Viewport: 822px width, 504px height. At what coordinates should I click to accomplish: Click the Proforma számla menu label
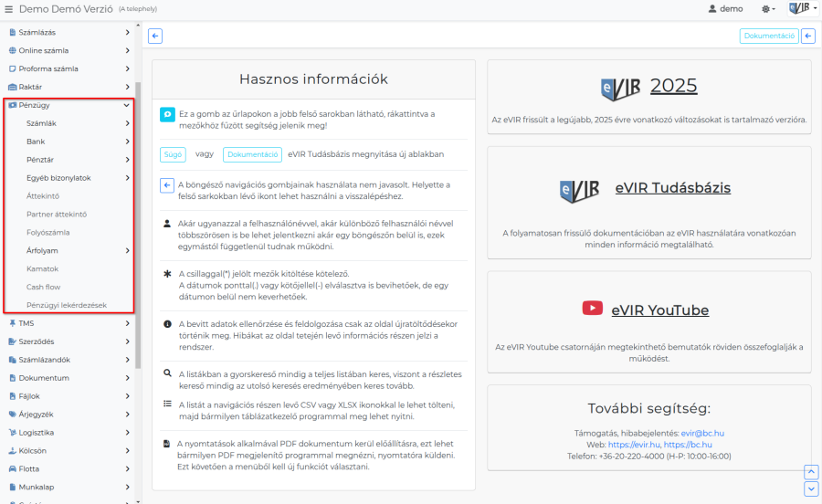coord(48,68)
